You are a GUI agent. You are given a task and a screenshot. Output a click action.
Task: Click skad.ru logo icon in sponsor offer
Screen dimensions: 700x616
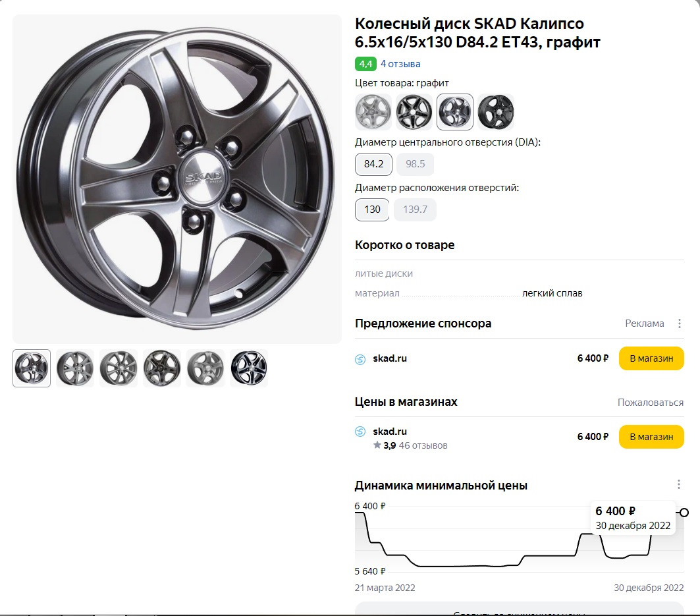360,359
